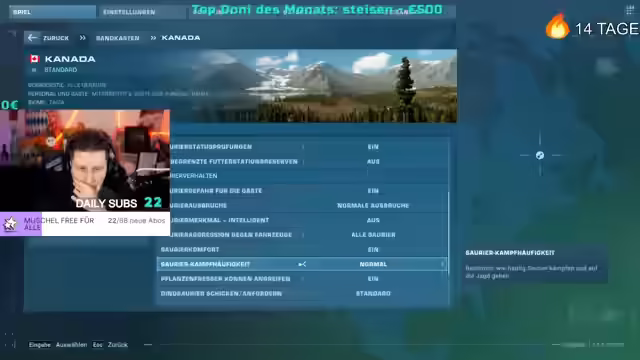Screen dimensions: 640x360
Task: Click the STANDARD label under Kanada
Action: [60, 70]
